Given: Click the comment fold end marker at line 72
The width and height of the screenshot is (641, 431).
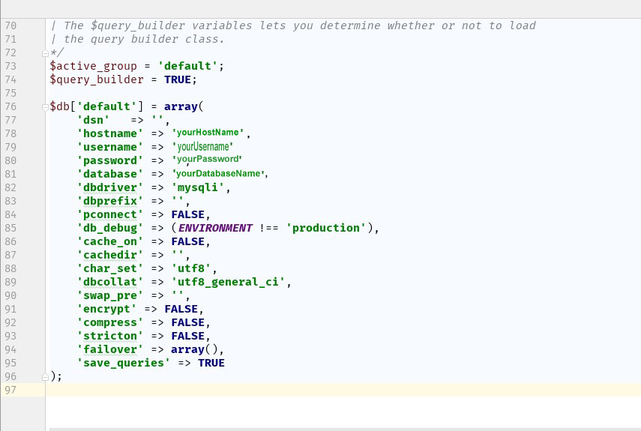Looking at the screenshot, I should point(46,53).
